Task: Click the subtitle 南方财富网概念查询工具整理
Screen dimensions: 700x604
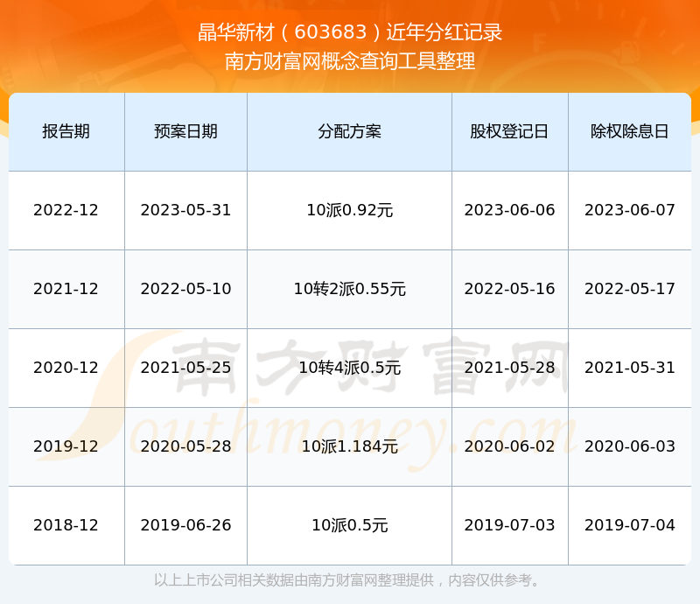Action: click(x=350, y=61)
